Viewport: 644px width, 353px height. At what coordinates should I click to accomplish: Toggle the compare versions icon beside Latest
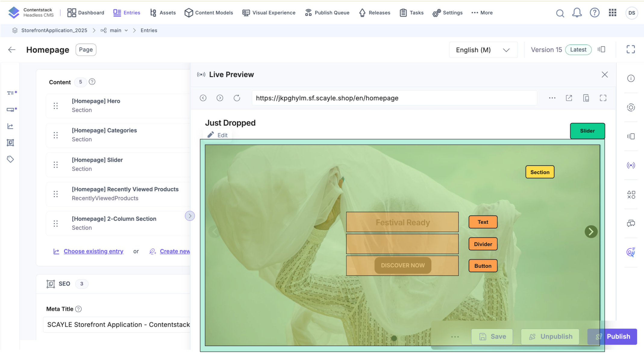tap(602, 49)
